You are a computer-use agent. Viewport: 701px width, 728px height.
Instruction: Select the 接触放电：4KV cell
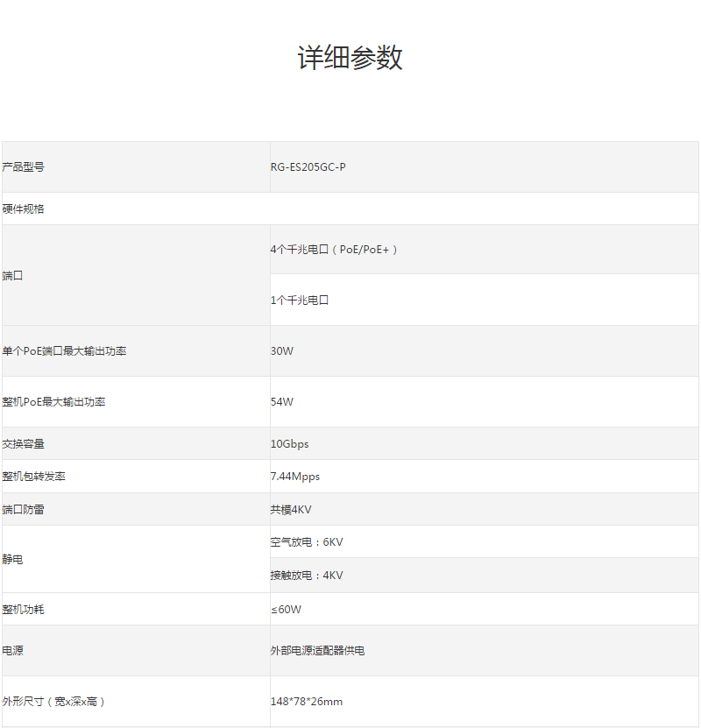[x=485, y=576]
